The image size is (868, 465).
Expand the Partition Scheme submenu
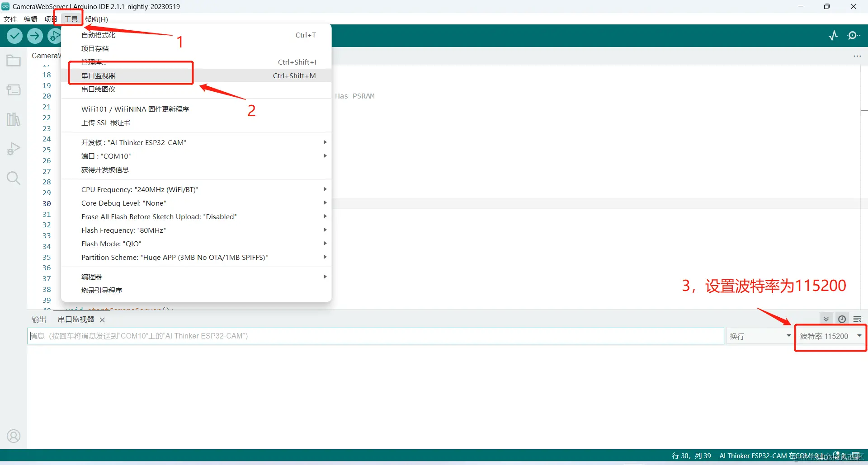(196, 257)
